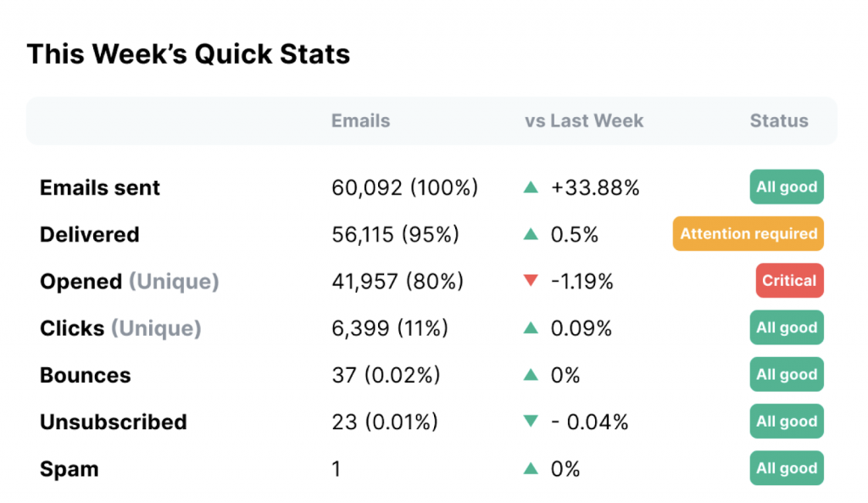The height and width of the screenshot is (503, 868).
Task: Open the Emails sent row label
Action: click(x=100, y=187)
